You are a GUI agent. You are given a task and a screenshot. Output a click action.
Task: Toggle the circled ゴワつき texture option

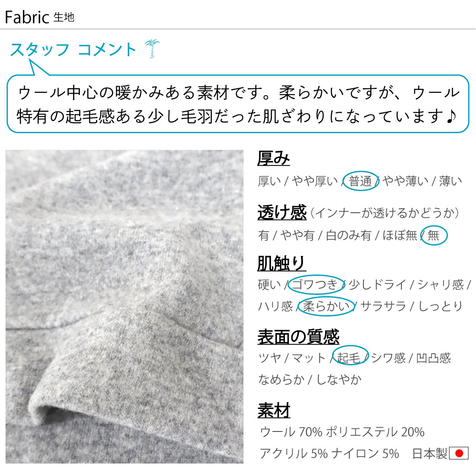[x=316, y=284]
